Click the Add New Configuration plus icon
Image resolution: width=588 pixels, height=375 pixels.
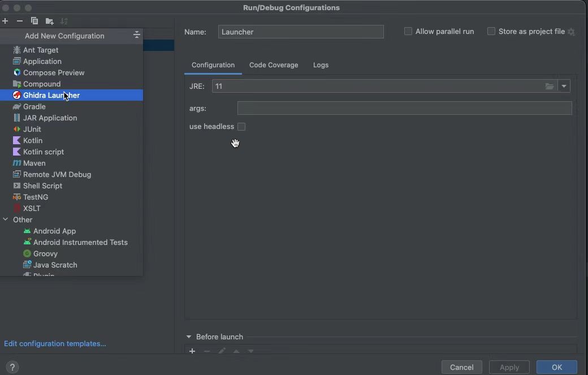[x=5, y=21]
